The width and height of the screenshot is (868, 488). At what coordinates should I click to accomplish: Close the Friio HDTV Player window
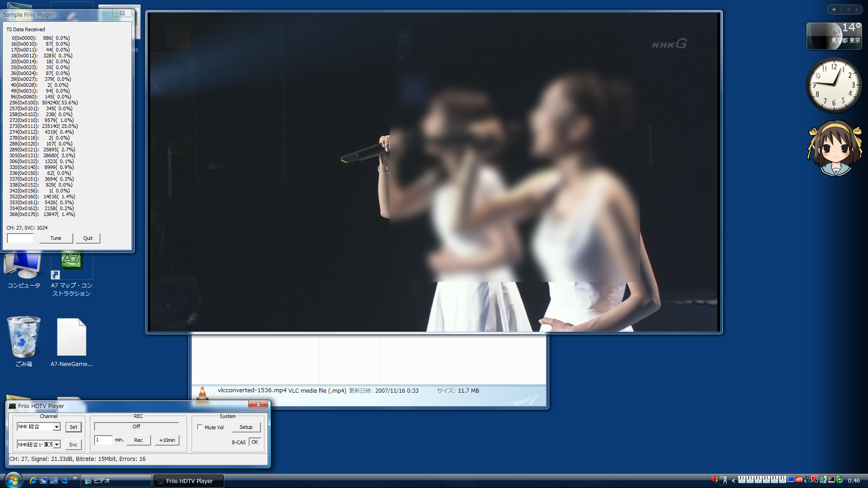[x=258, y=404]
